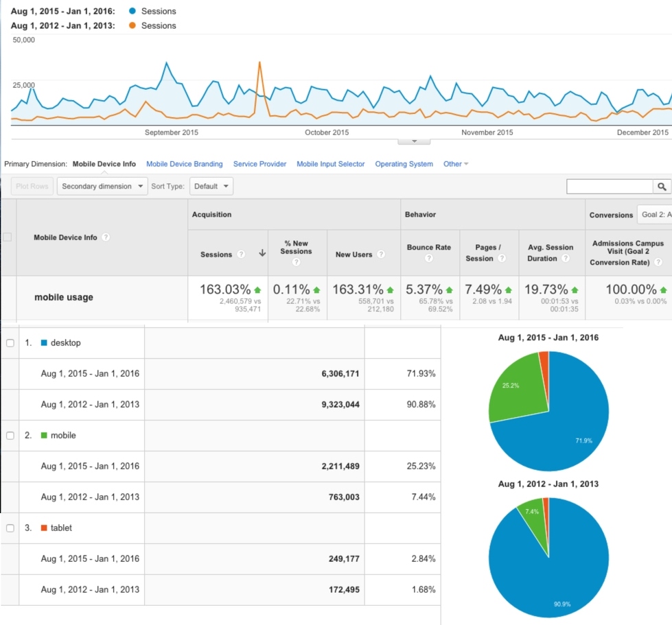Click into the table search field
Viewport: 672px width, 625px height.
[x=609, y=187]
